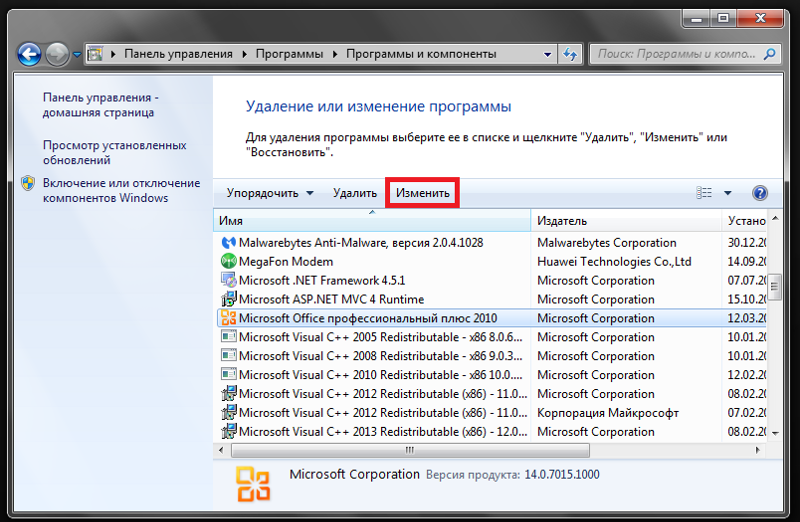
Task: Click the horizontal scrollbar thumb
Action: pos(410,450)
